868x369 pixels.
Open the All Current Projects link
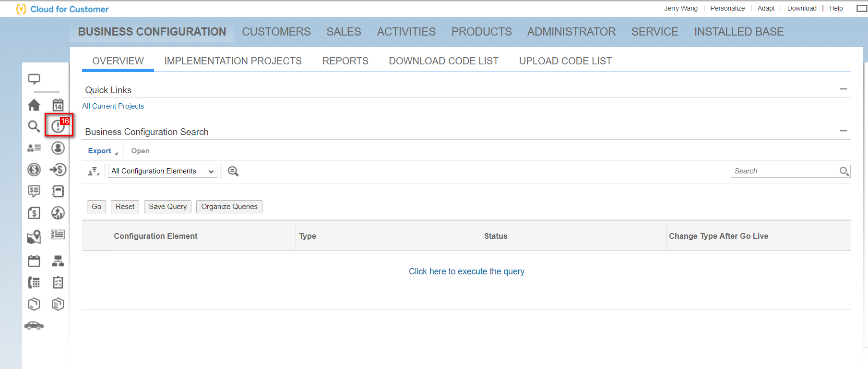click(113, 106)
